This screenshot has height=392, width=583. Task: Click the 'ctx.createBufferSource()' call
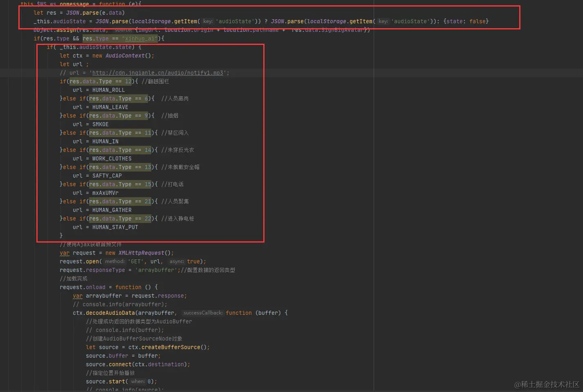tap(168, 347)
